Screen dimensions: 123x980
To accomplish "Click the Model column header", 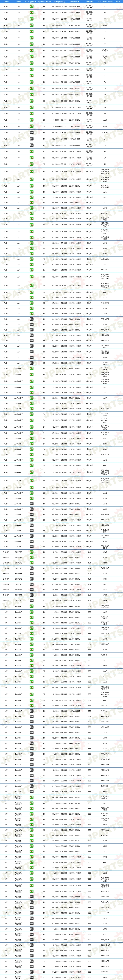I will coord(19,2).
